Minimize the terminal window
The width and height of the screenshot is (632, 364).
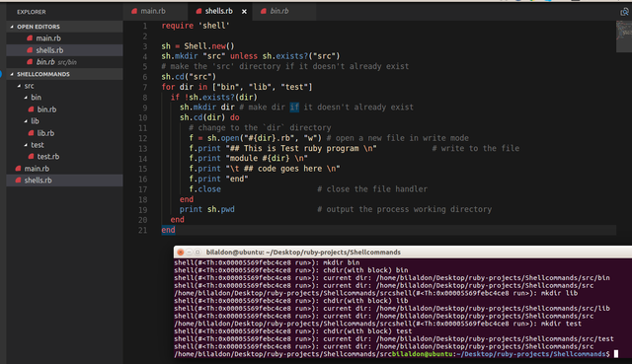pos(189,253)
